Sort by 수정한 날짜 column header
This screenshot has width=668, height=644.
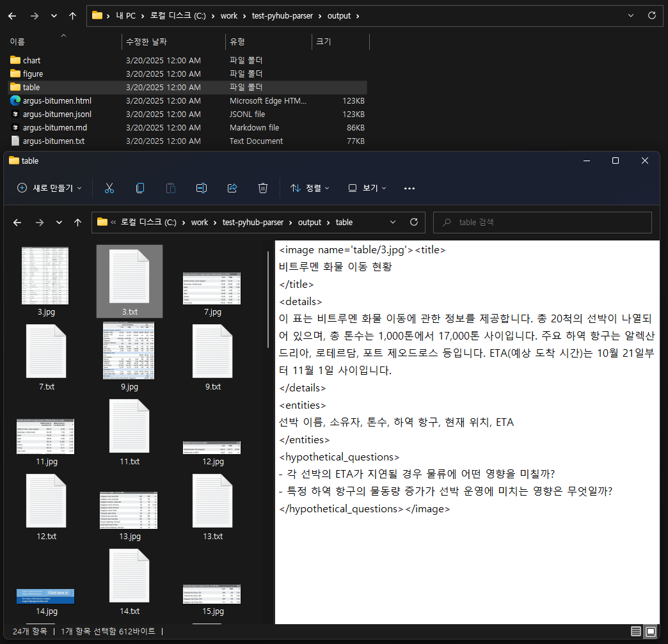[147, 42]
